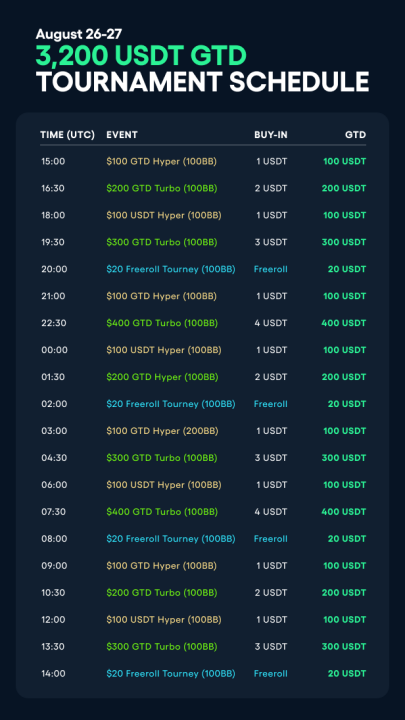
Task: Click the 400 USDT guarantee at 22:30
Action: [x=344, y=323]
